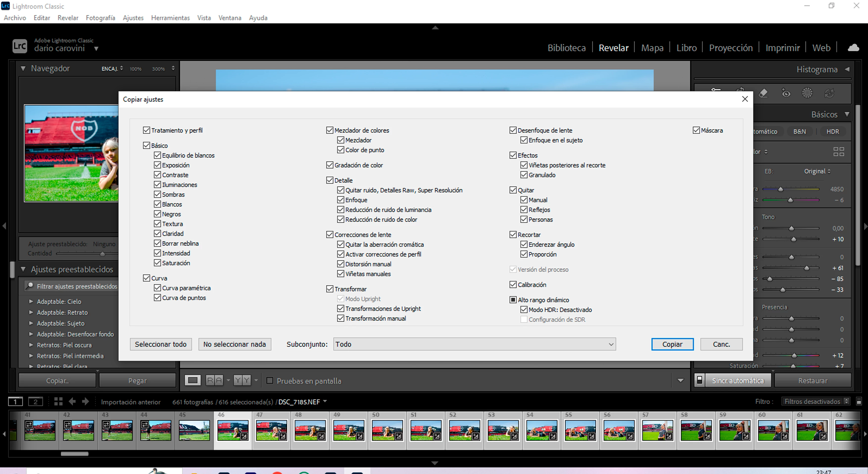Open the Fotografía menu
This screenshot has height=474, width=868.
100,18
